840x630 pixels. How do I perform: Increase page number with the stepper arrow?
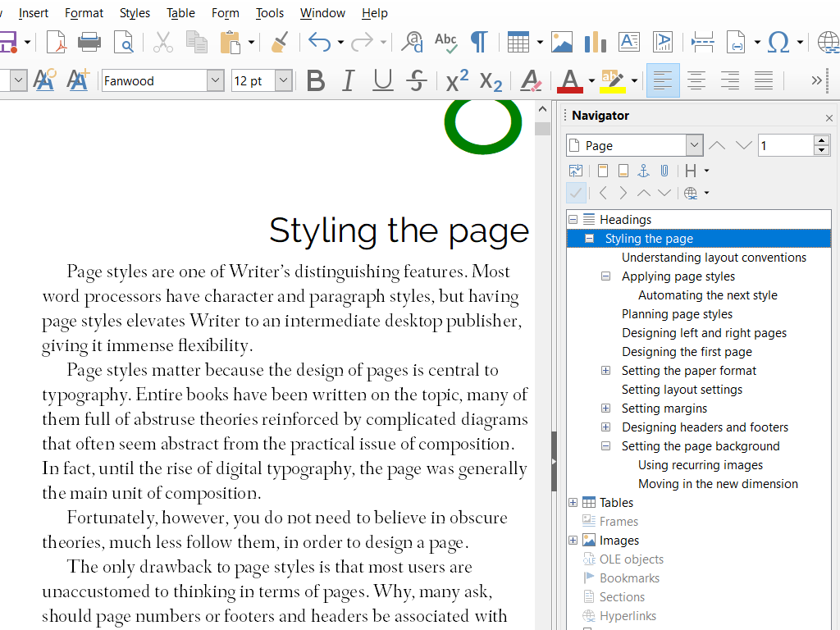822,140
